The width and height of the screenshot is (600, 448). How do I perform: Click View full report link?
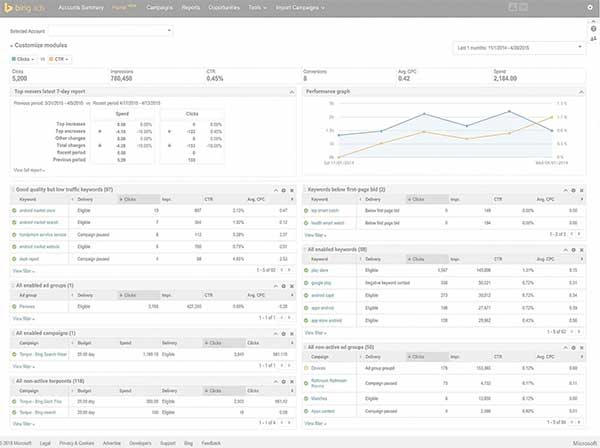27,171
